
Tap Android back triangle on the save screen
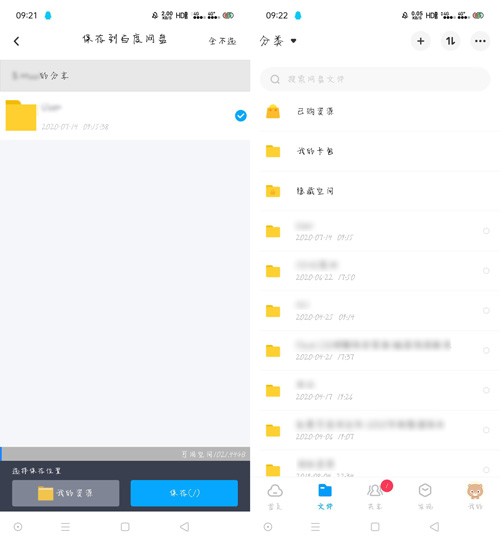185,527
